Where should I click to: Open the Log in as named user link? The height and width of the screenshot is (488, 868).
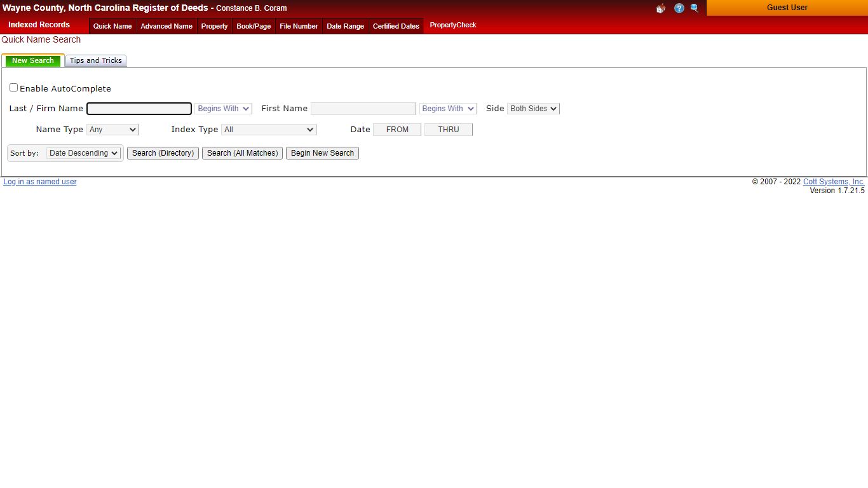40,182
